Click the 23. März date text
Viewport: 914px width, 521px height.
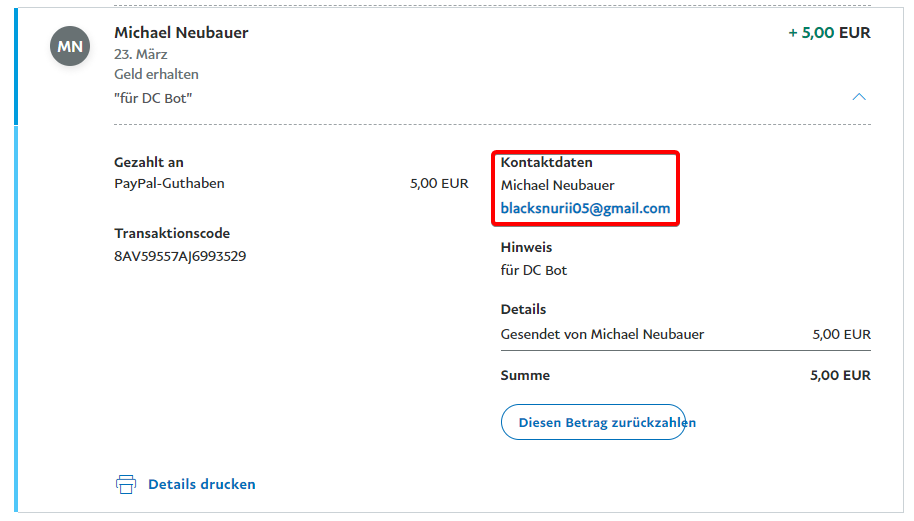point(141,54)
